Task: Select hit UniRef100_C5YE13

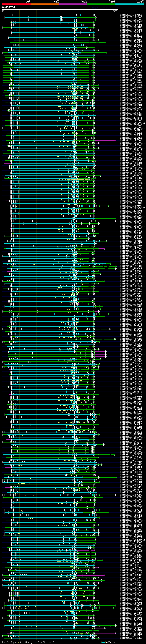Action: pos(131,45)
